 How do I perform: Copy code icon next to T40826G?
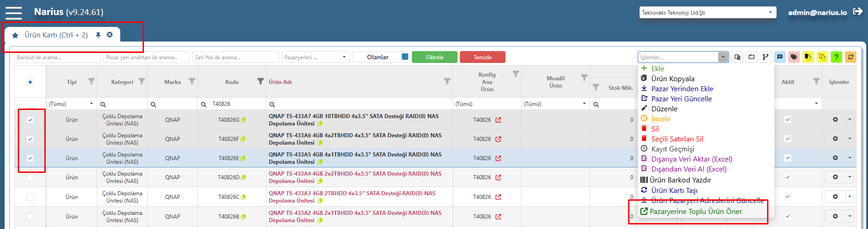coord(244,120)
